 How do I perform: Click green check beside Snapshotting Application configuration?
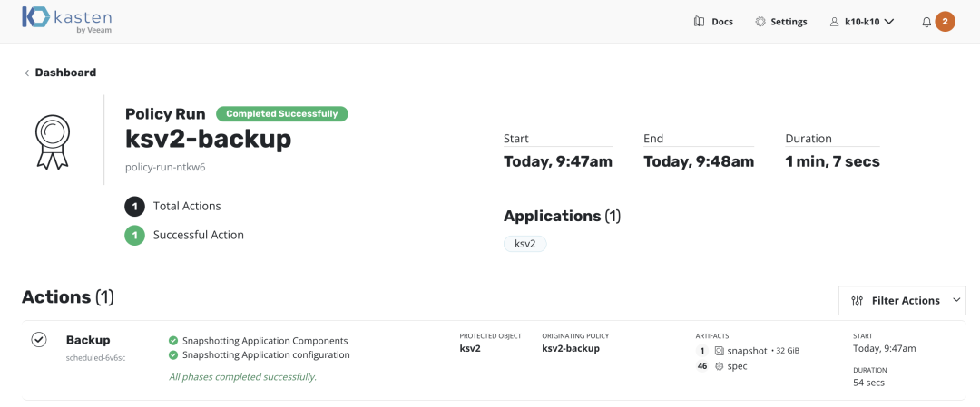(x=173, y=354)
